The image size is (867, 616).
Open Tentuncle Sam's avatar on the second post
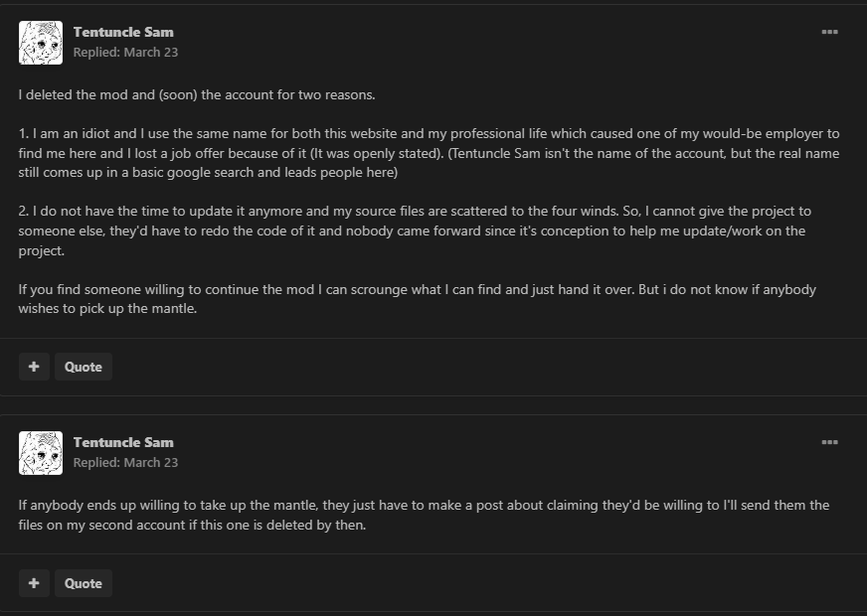pyautogui.click(x=41, y=453)
